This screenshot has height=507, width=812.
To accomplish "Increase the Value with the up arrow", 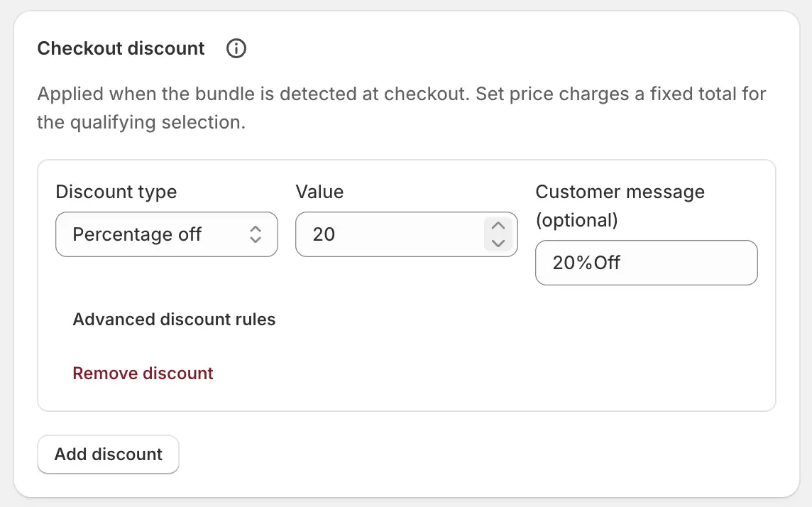I will click(498, 226).
